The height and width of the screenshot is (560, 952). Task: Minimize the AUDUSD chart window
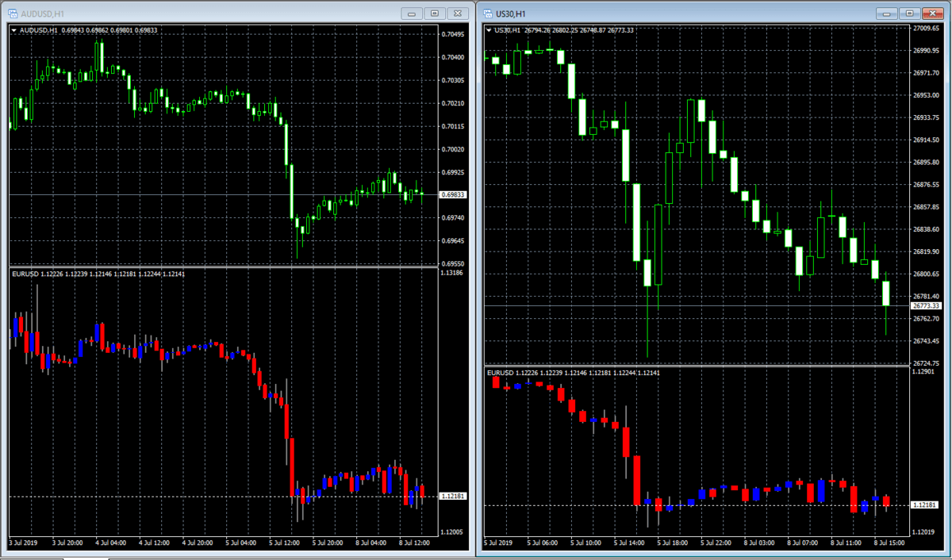pos(411,13)
